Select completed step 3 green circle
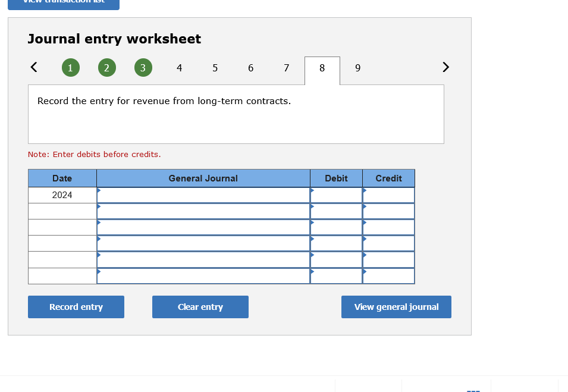This screenshot has height=392, width=568. (143, 67)
